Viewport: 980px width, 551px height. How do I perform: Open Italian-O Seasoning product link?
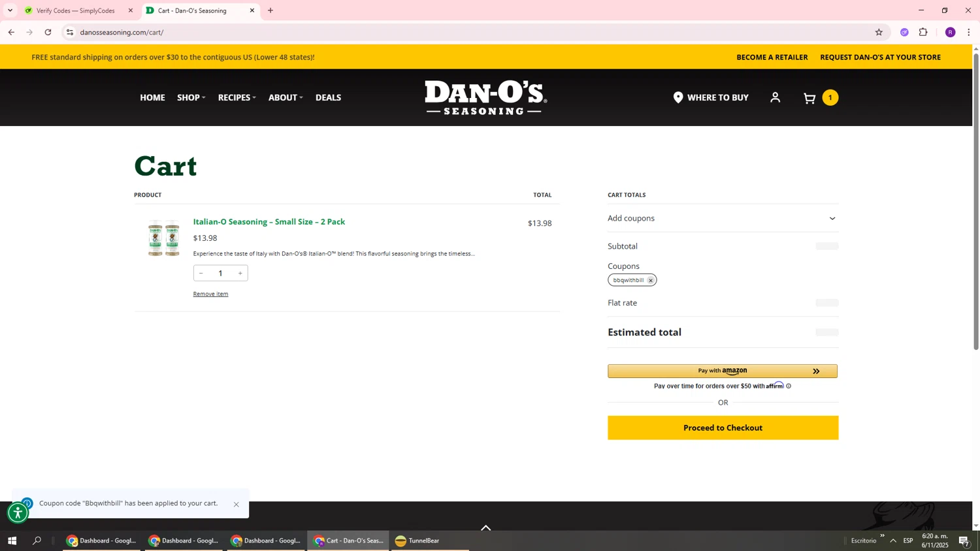point(269,222)
